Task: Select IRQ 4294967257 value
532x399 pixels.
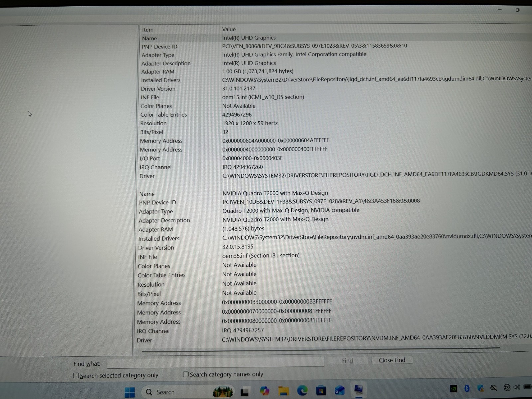Action: pos(243,330)
